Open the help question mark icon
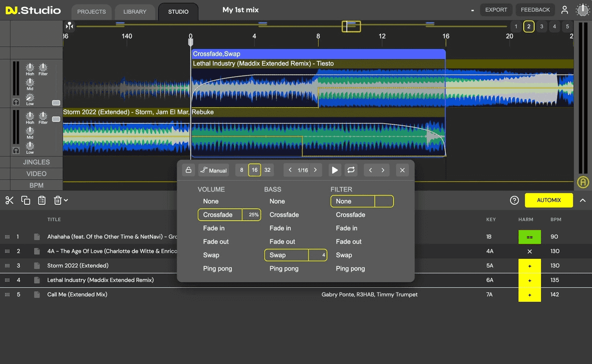 [514, 200]
